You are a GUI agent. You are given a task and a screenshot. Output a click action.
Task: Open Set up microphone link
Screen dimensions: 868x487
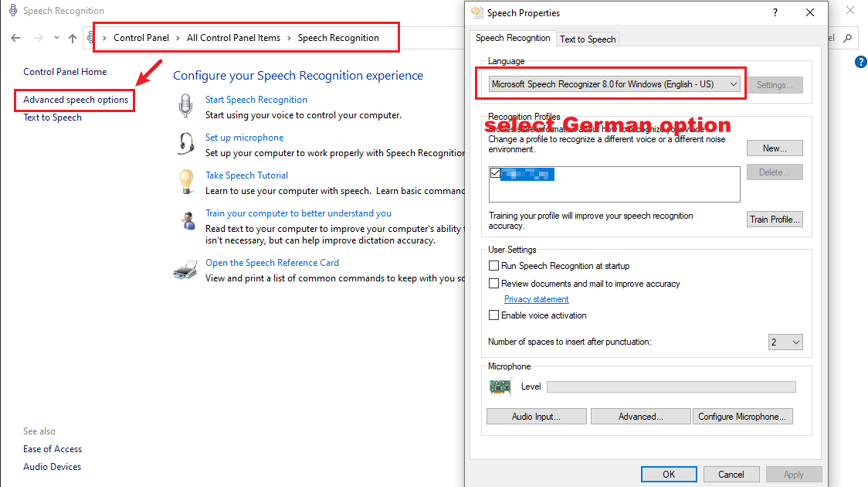244,138
